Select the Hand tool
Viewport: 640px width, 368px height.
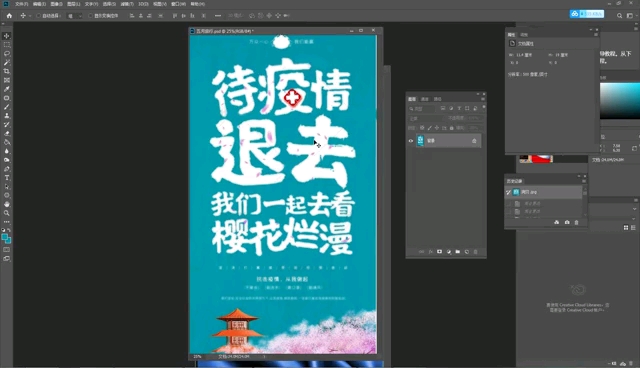click(x=7, y=204)
